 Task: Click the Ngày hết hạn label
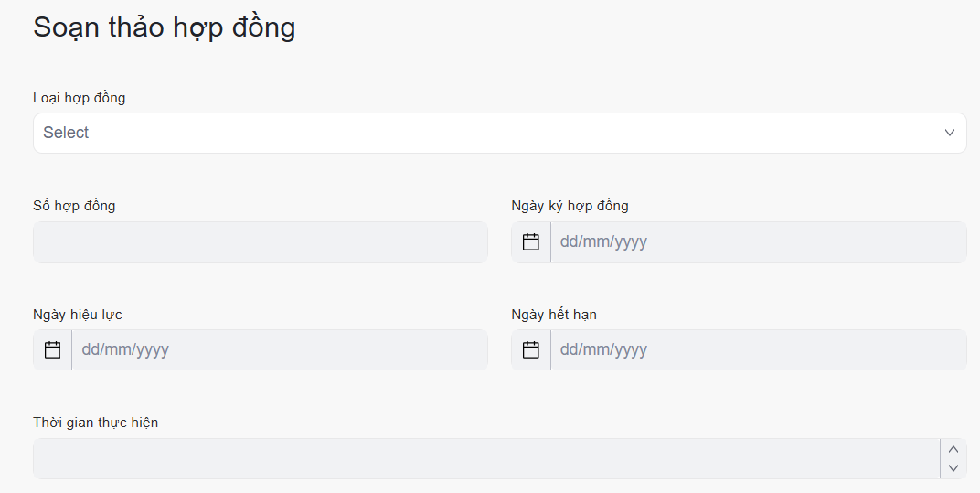pos(554,314)
